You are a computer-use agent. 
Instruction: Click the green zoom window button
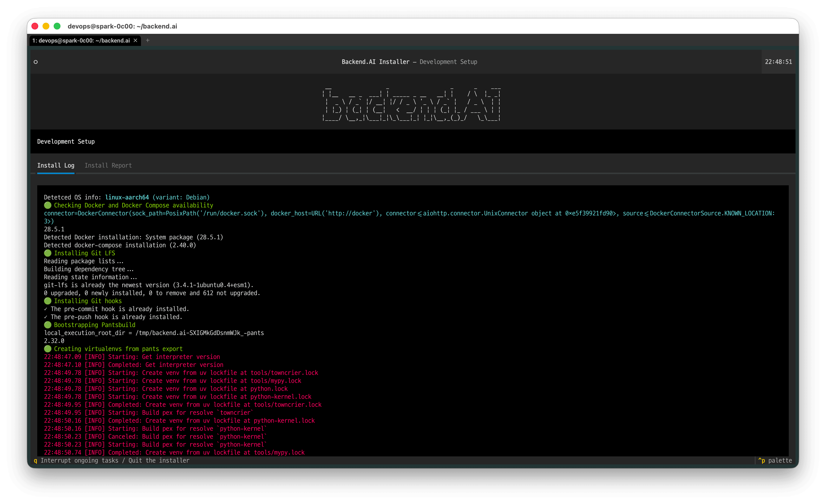coord(57,26)
